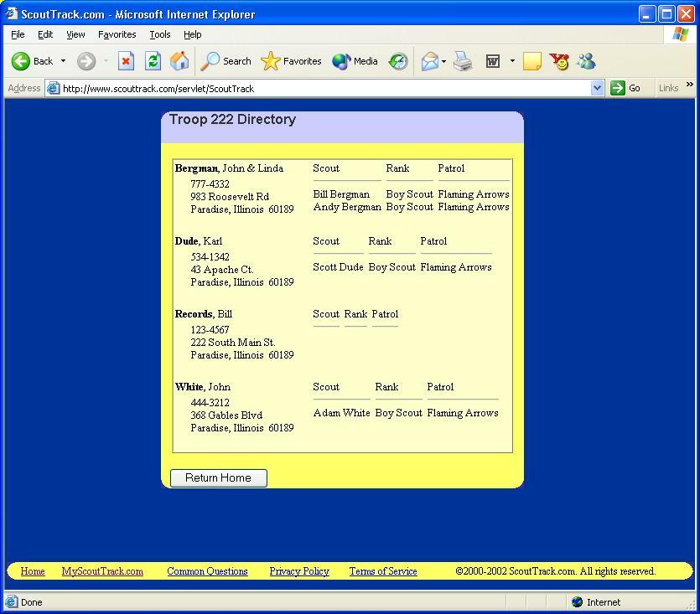Select scout name Scott Dude

338,267
